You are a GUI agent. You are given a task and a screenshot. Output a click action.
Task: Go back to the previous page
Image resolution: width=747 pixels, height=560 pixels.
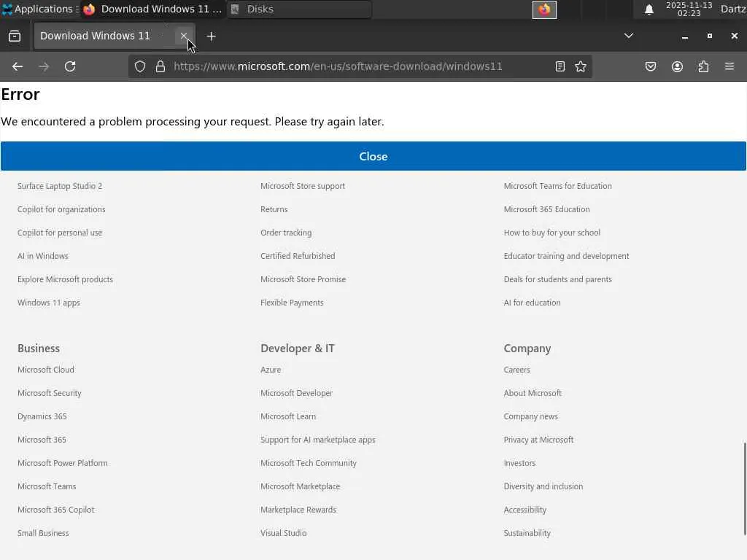tap(18, 66)
